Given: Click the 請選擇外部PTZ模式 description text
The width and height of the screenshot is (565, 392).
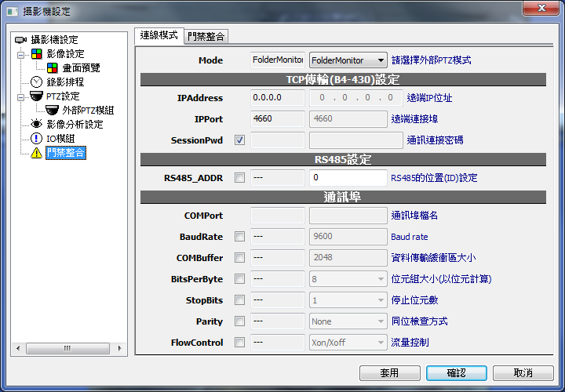Looking at the screenshot, I should [x=432, y=60].
